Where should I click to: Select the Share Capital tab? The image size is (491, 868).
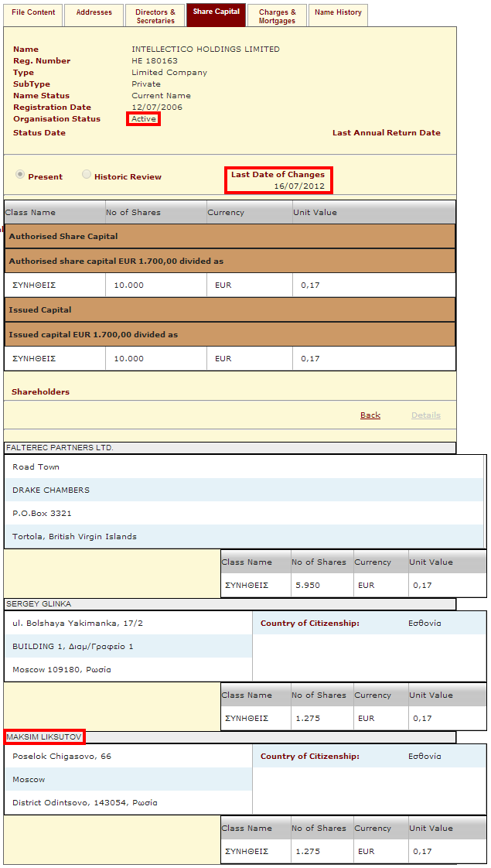pyautogui.click(x=216, y=15)
